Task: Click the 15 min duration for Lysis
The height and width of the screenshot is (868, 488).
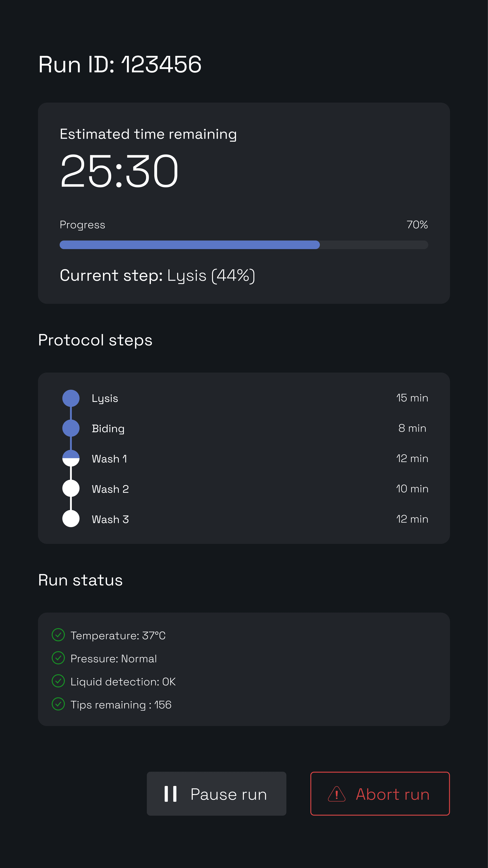Action: [412, 398]
